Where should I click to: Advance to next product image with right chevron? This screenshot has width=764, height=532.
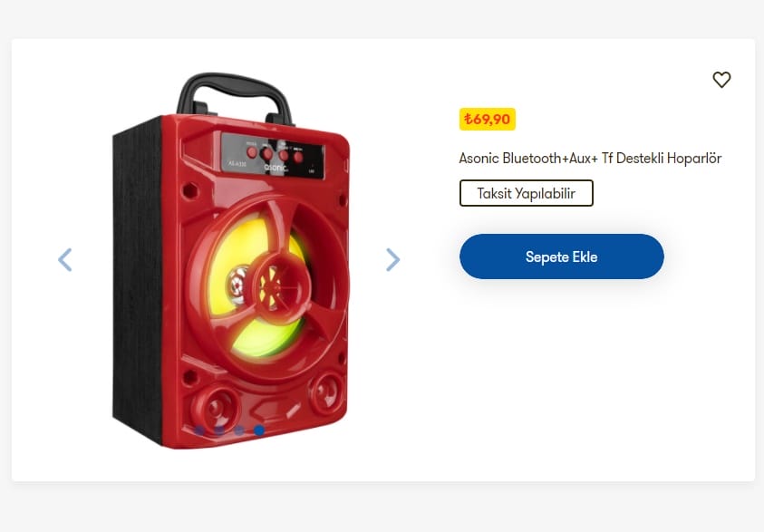[392, 260]
